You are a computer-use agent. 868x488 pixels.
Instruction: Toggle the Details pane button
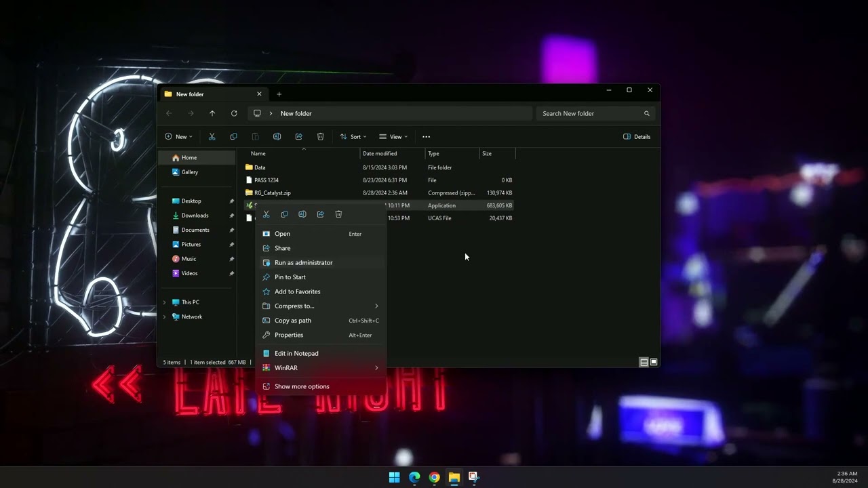tap(637, 136)
